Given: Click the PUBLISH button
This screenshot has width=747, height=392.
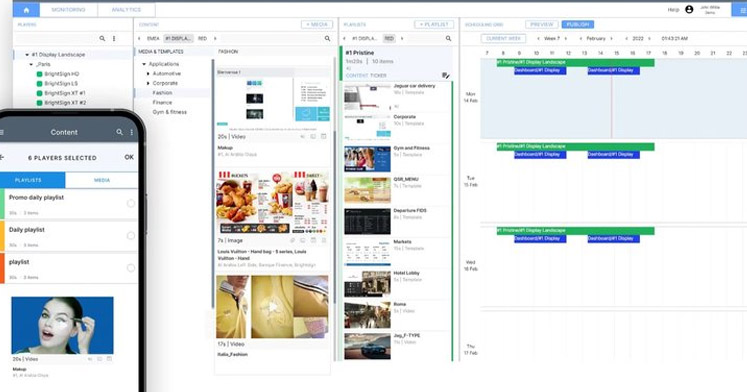Looking at the screenshot, I should tap(578, 24).
